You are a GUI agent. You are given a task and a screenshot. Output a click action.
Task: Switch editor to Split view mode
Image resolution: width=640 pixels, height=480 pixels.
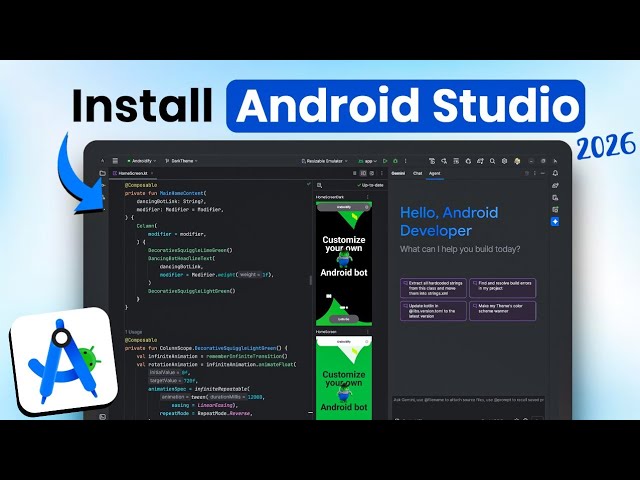pos(363,173)
